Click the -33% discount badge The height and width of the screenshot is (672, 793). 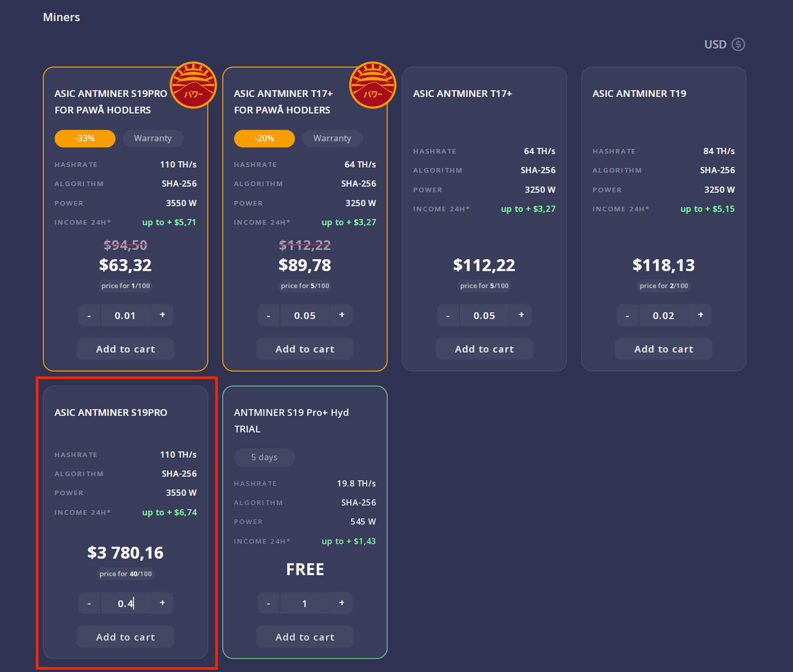85,138
